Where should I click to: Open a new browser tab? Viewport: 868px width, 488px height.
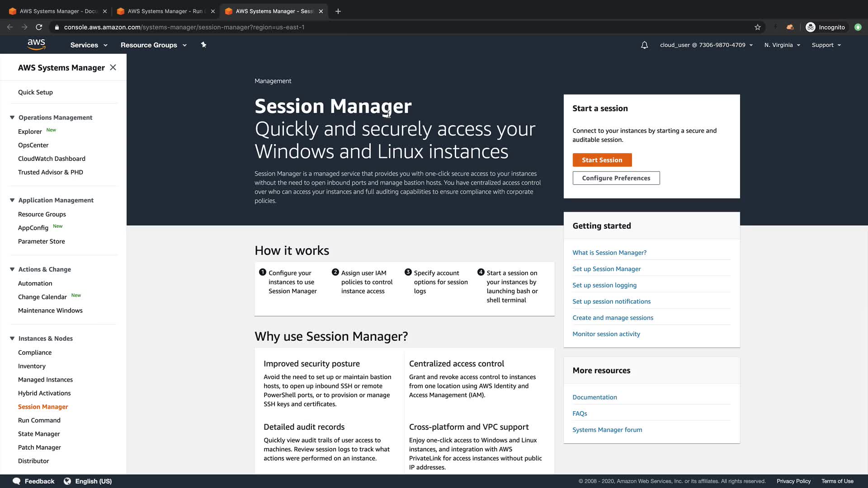pos(338,11)
